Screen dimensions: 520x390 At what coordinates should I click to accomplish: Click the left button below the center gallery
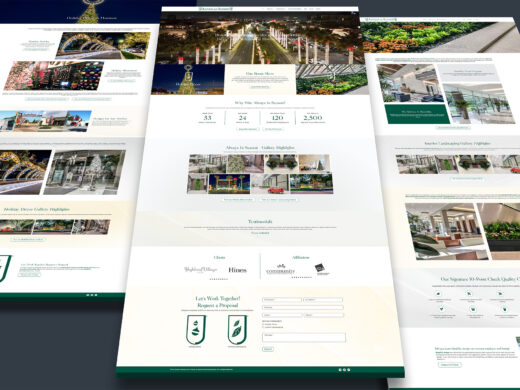pyautogui.click(x=238, y=200)
